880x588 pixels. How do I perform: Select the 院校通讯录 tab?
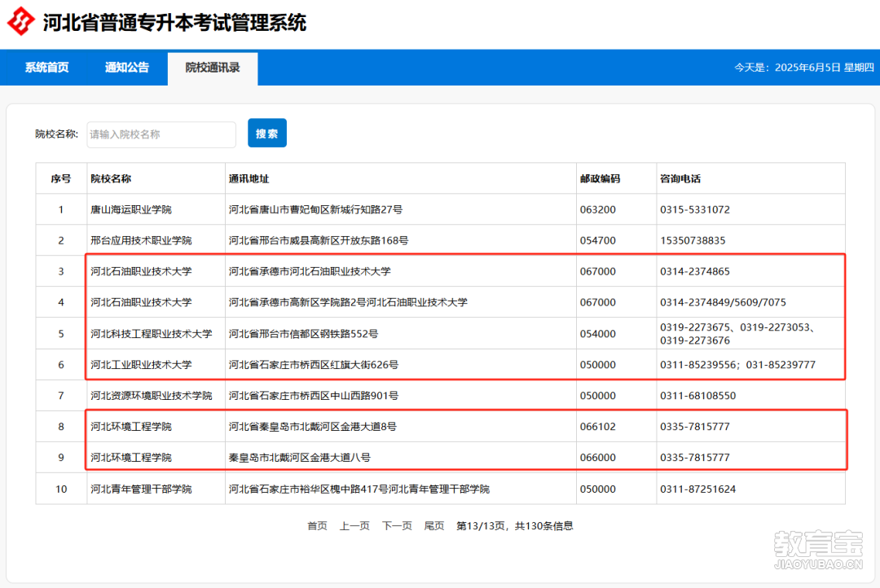click(213, 68)
